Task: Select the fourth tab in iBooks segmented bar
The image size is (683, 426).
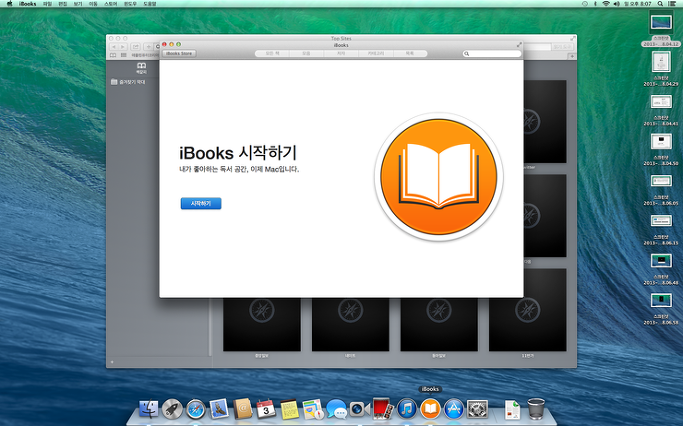Action: [x=375, y=54]
